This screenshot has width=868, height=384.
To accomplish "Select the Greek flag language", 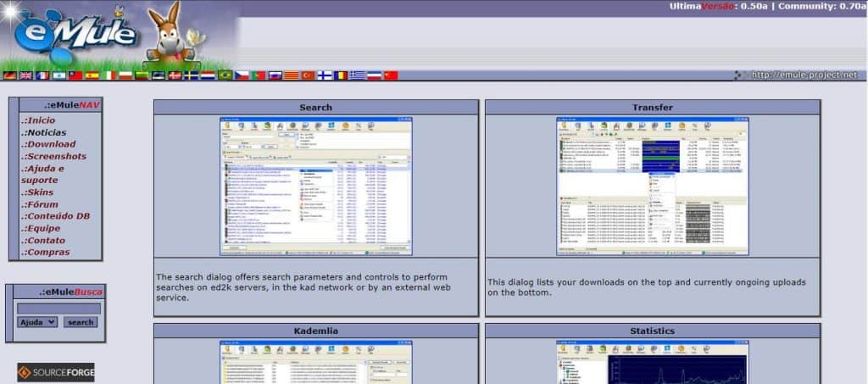I will (358, 75).
